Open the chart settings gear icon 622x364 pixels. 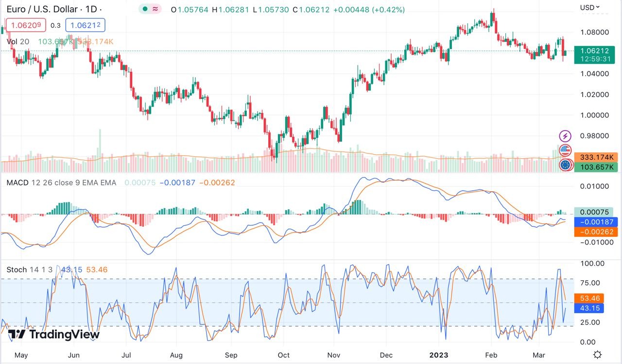(x=598, y=354)
